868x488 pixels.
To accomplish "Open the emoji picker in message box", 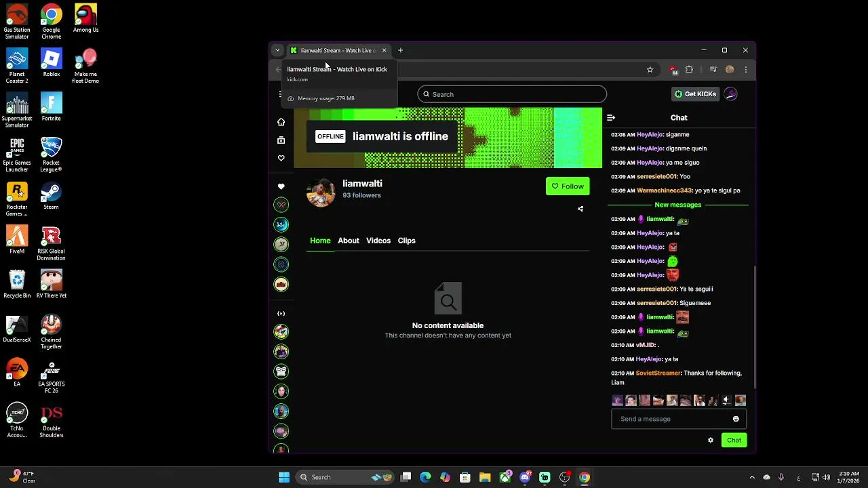I will click(x=736, y=419).
